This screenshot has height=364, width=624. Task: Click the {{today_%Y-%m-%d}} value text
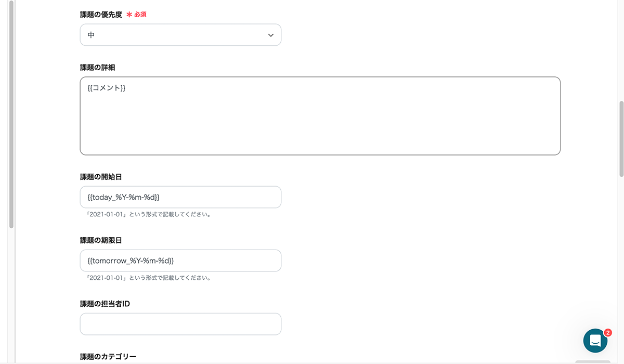(124, 197)
